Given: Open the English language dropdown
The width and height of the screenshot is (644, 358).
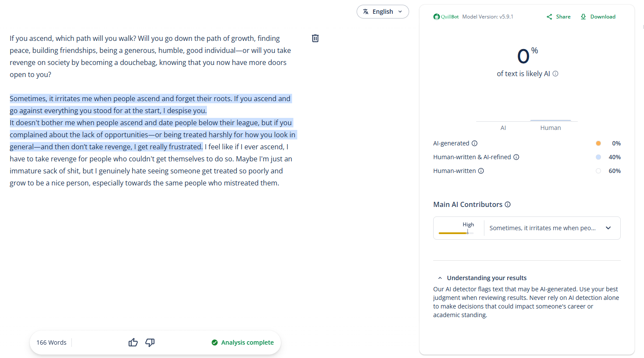Looking at the screenshot, I should [x=382, y=12].
